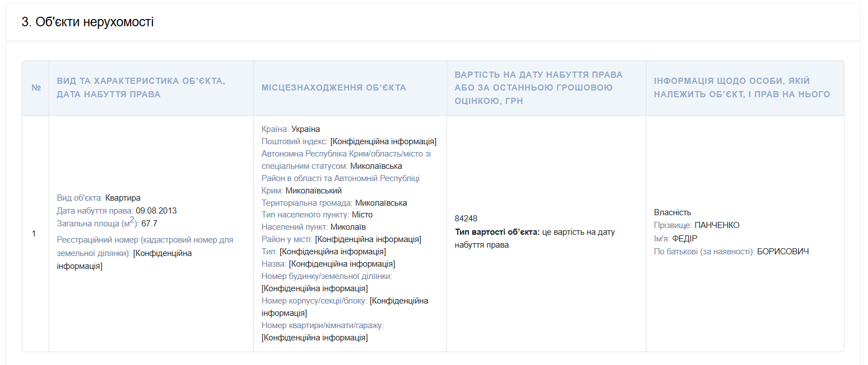Click the "Інформація щодо особи" column header
This screenshot has width=868, height=365.
(741, 88)
